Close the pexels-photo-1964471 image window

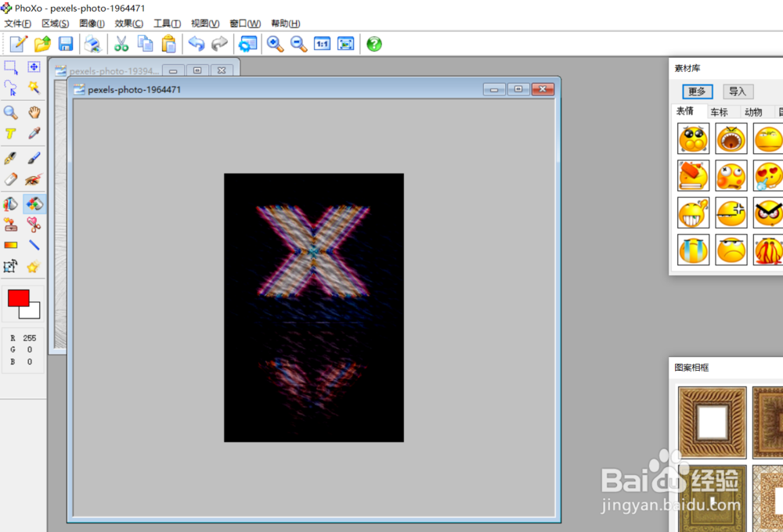[x=543, y=89]
